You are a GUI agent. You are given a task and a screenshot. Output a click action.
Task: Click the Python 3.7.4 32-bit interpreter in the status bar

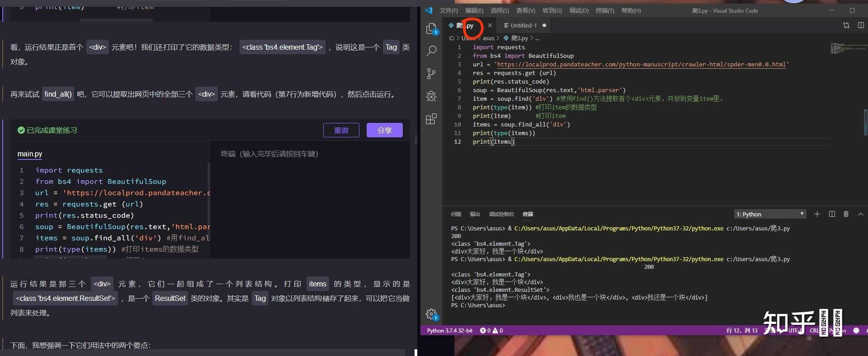[450, 331]
